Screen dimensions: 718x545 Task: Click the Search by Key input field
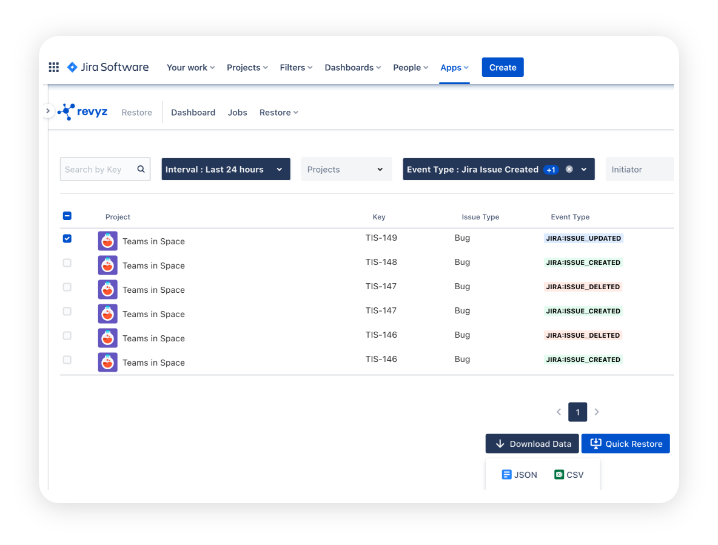tap(95, 170)
